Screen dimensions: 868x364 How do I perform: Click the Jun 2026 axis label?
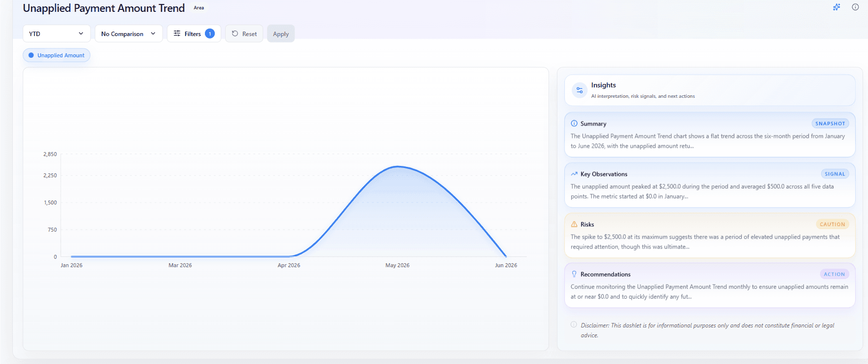pos(506,265)
